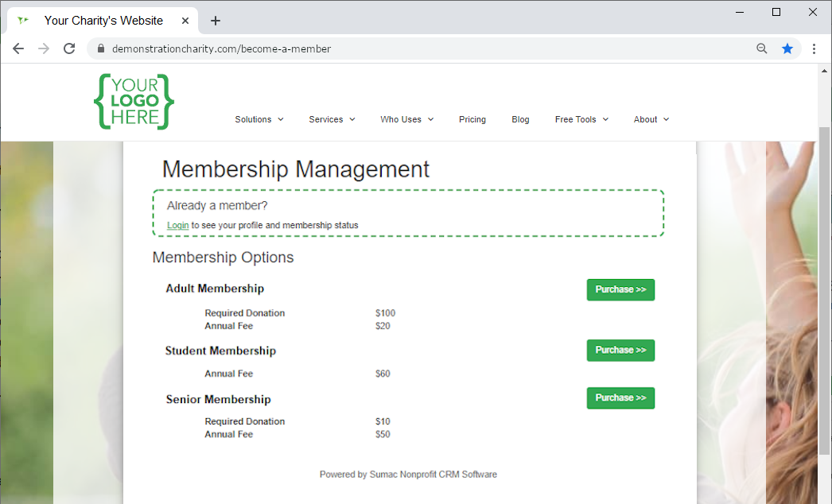Screen dimensions: 832x504
Task: Click the blue bookmark star icon
Action: (787, 48)
